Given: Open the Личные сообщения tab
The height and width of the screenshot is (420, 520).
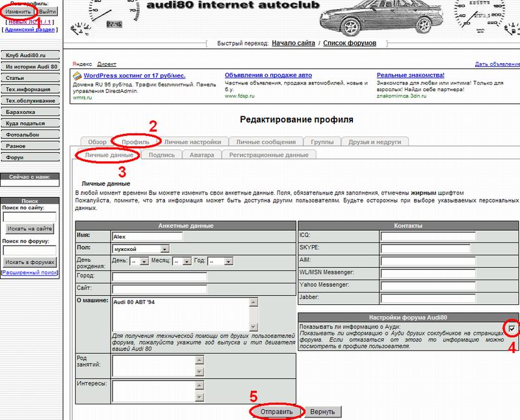Looking at the screenshot, I should click(266, 142).
